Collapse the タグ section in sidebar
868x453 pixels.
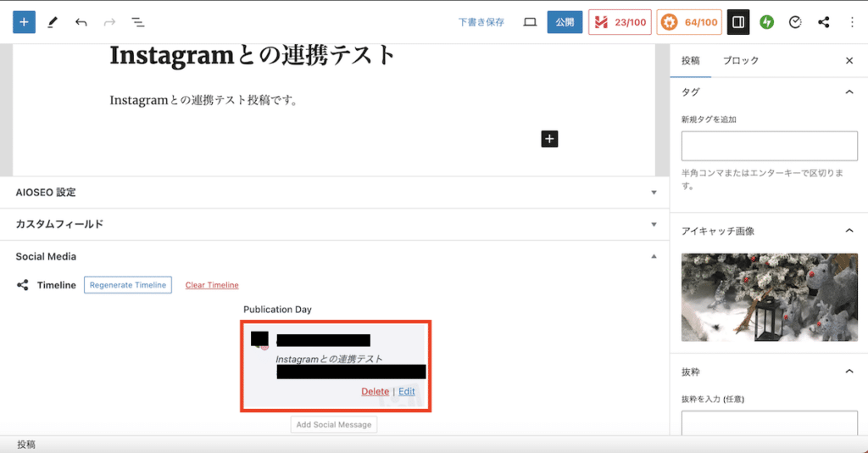849,92
